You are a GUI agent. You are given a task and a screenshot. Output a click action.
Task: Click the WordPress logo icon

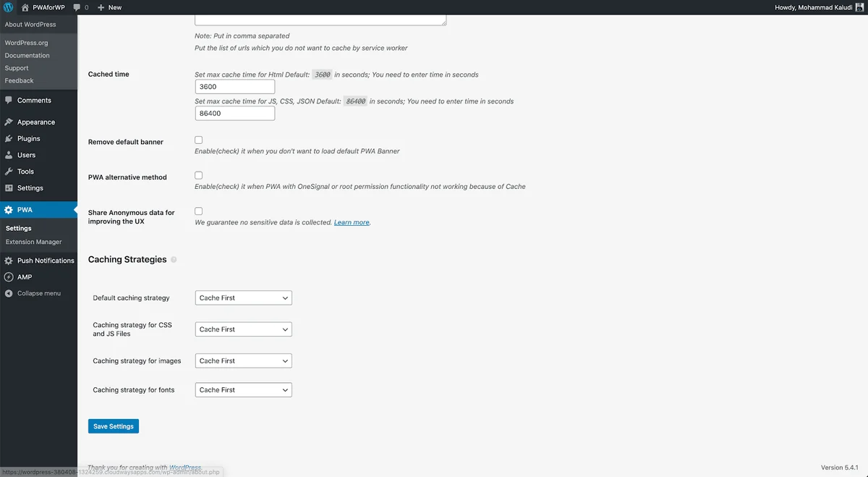point(9,7)
